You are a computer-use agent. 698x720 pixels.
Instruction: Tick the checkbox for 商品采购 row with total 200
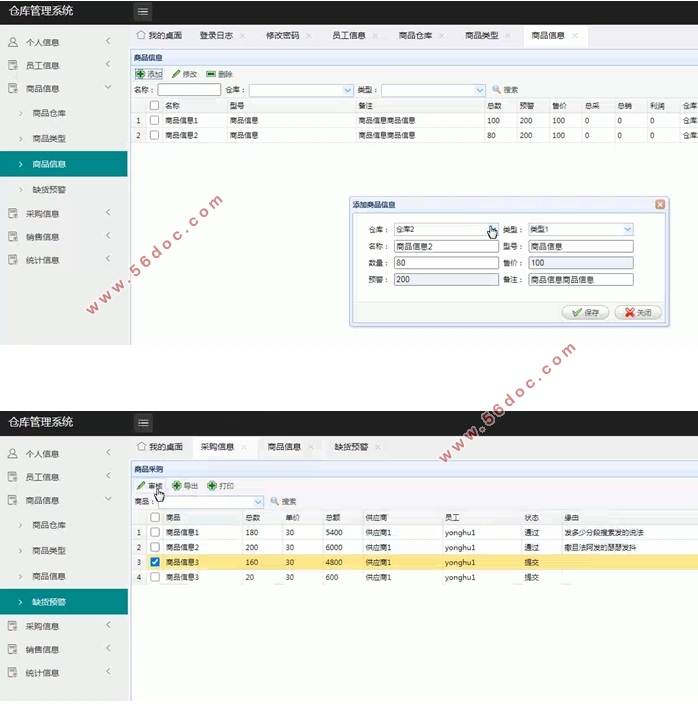pyautogui.click(x=155, y=547)
